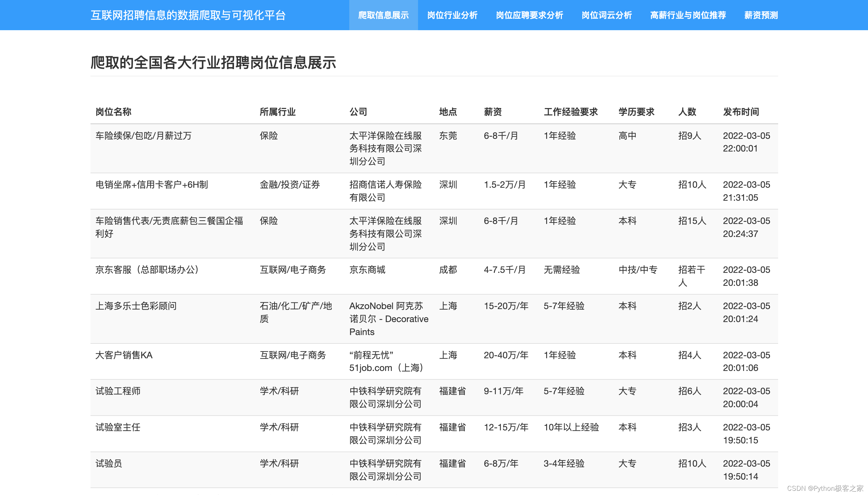The width and height of the screenshot is (868, 495).
Task: Open 岗位应聘要求分析 page
Action: tap(529, 15)
